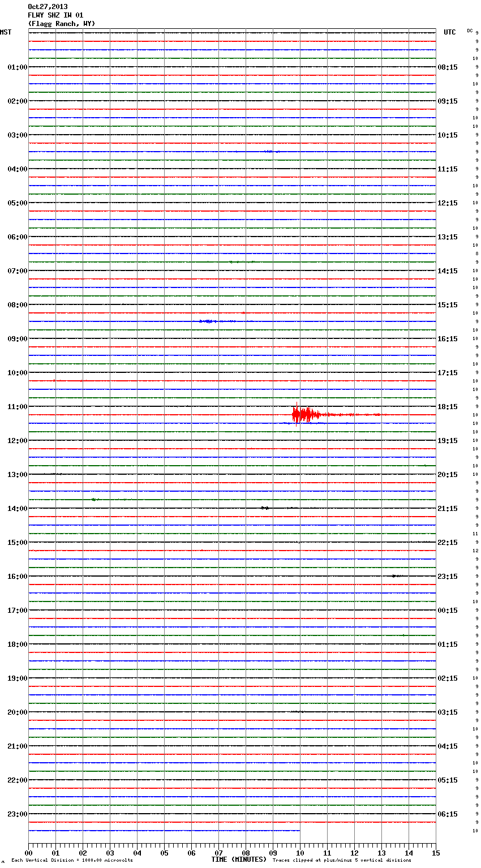Screen dimensions: 481x868
Task: Click the blue burst below the 08:00 row
Action: tap(217, 321)
